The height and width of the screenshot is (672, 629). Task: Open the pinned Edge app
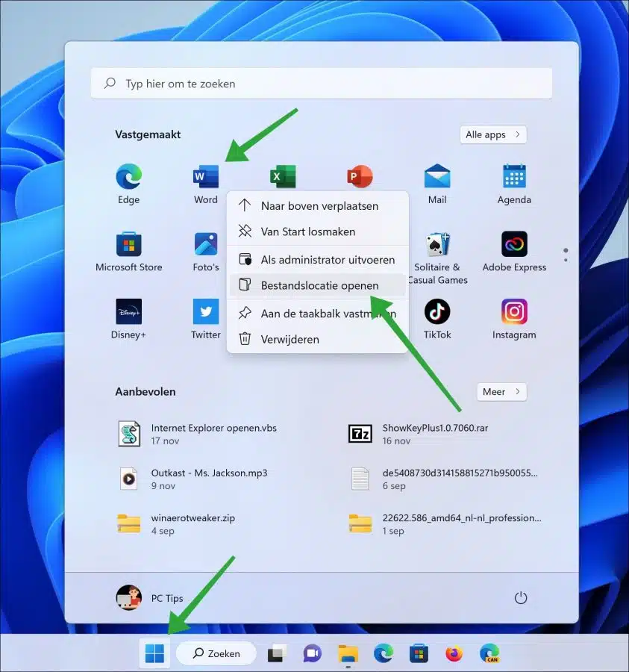pyautogui.click(x=128, y=184)
